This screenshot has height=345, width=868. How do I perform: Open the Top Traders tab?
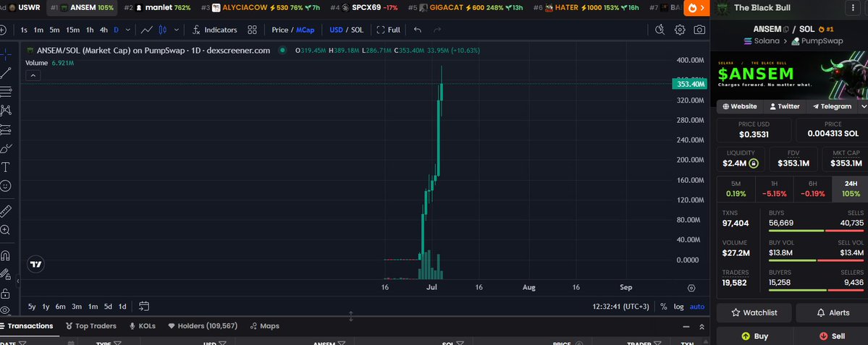pyautogui.click(x=90, y=325)
